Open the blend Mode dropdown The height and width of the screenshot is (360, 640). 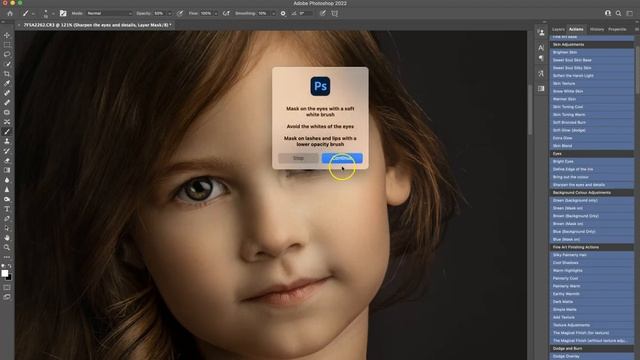(x=109, y=13)
